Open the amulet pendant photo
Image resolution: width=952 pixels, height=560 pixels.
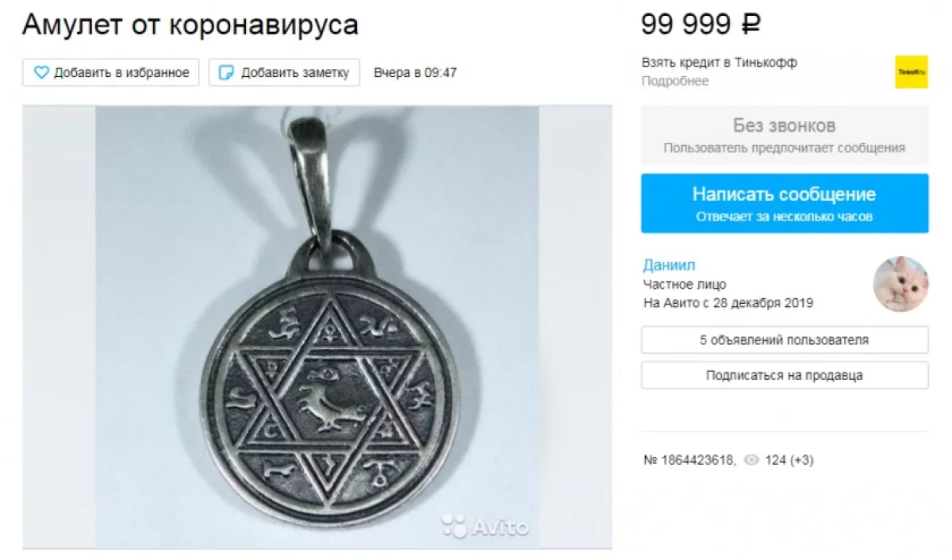pos(317,327)
